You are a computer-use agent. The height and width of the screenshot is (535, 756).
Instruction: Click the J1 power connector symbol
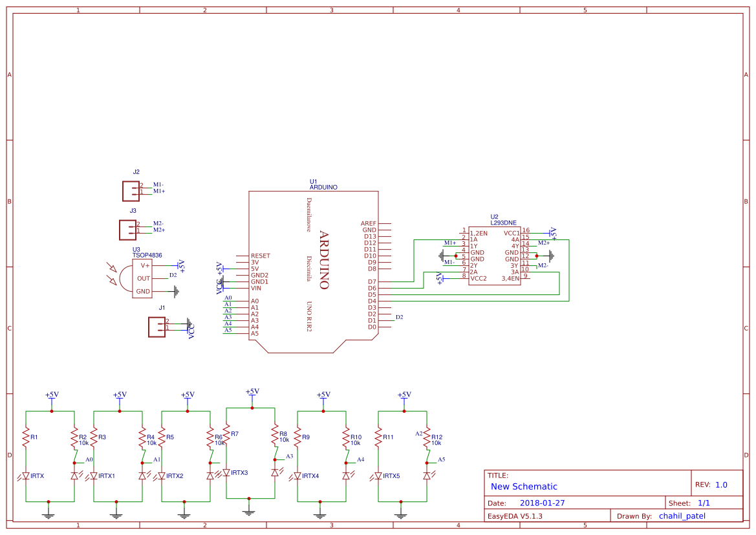[x=157, y=327]
